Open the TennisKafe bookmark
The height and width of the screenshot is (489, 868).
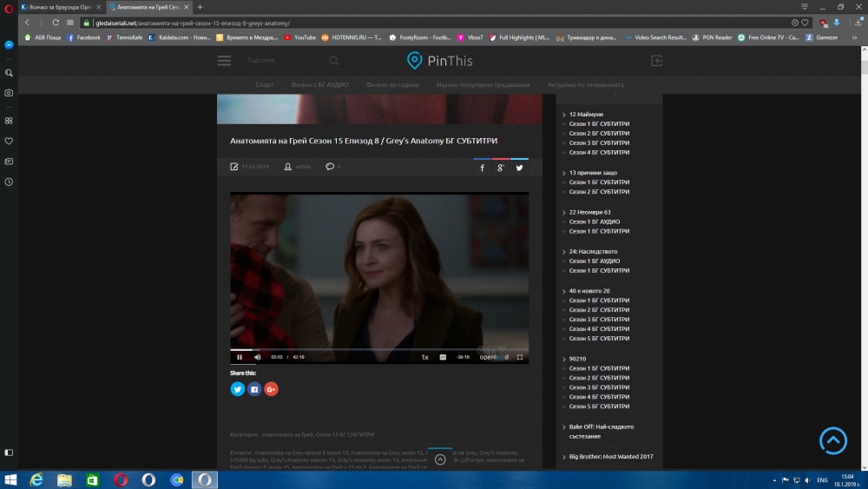coord(124,37)
